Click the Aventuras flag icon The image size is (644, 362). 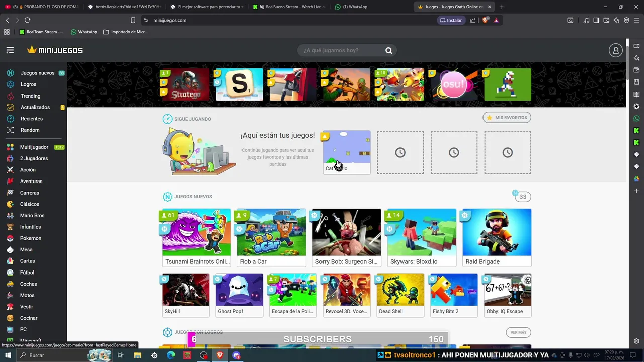tap(10, 181)
